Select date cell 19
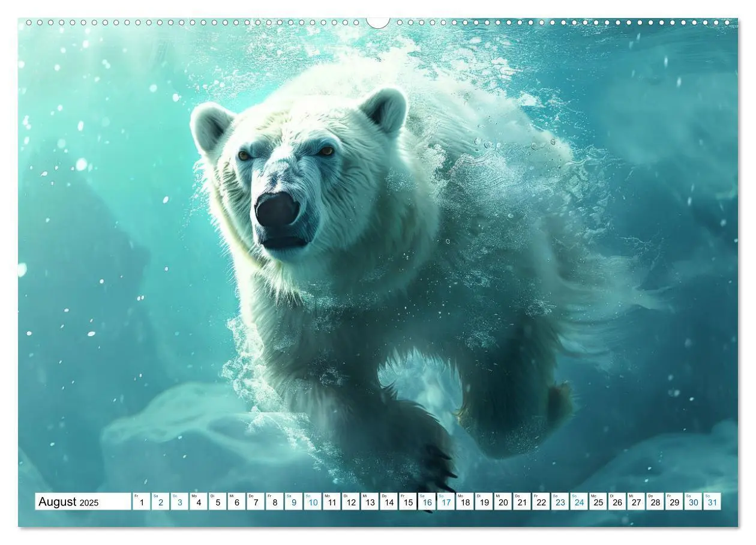 484,502
